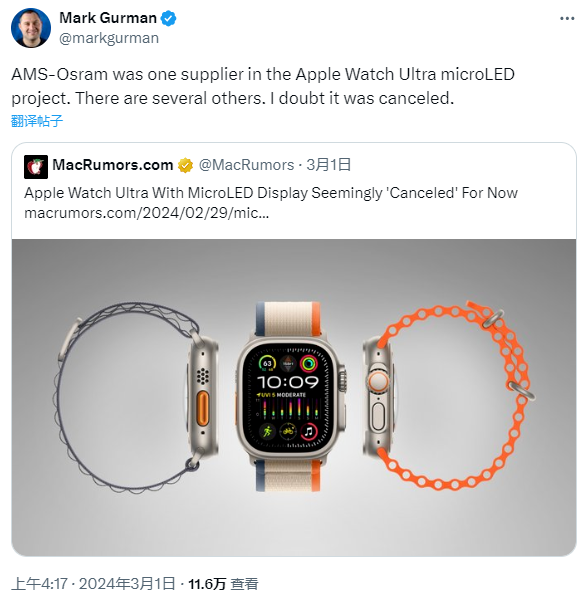Click the center watch face showing 10:09
Viewport: 585px width, 595px height.
pyautogui.click(x=289, y=397)
